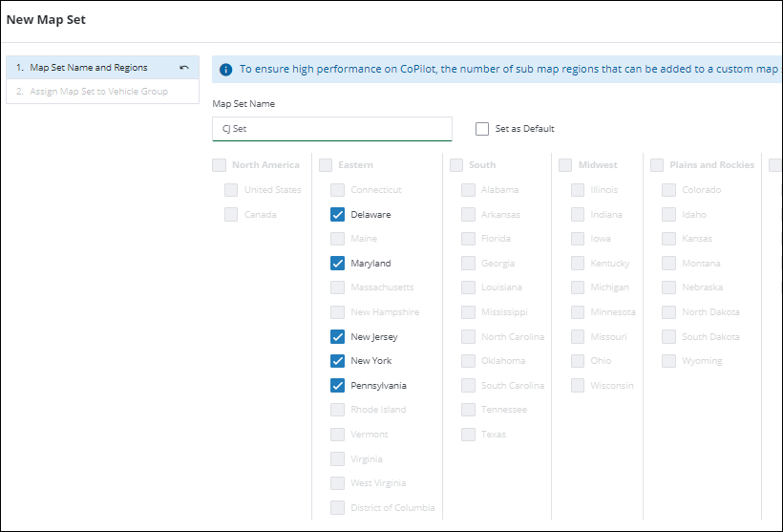Check the Midwest region group checkbox
The width and height of the screenshot is (783, 532).
click(x=565, y=165)
